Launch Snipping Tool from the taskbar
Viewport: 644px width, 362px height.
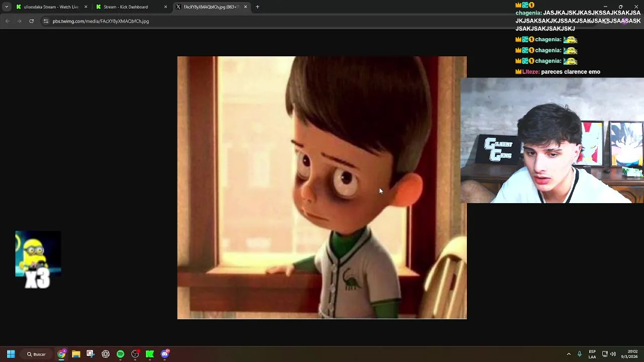91,354
